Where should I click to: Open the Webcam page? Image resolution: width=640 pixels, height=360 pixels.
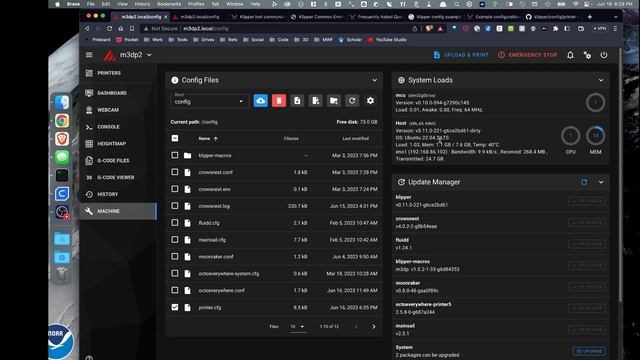[118, 110]
